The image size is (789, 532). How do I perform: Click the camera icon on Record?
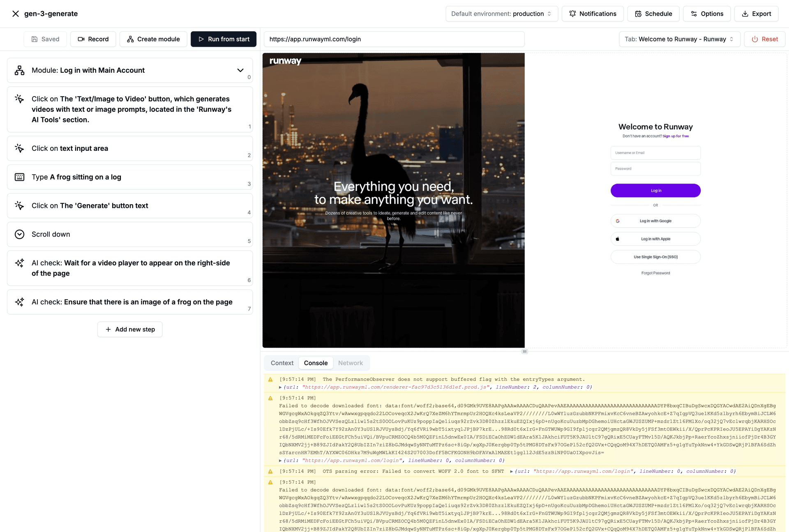81,39
